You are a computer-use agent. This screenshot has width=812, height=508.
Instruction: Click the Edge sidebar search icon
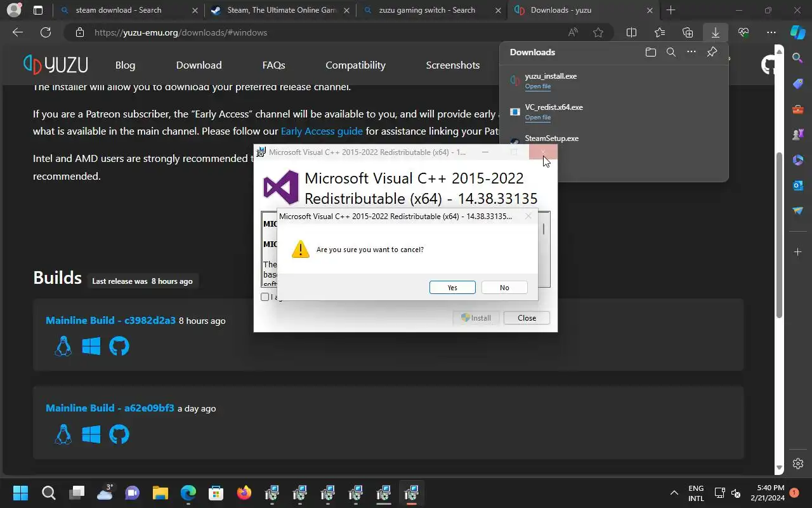(798, 58)
